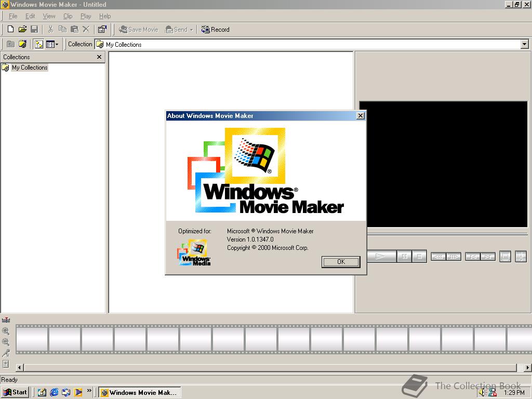The image size is (532, 399).
Task: Close the About Windows Movie Maker dialog
Action: [361, 116]
